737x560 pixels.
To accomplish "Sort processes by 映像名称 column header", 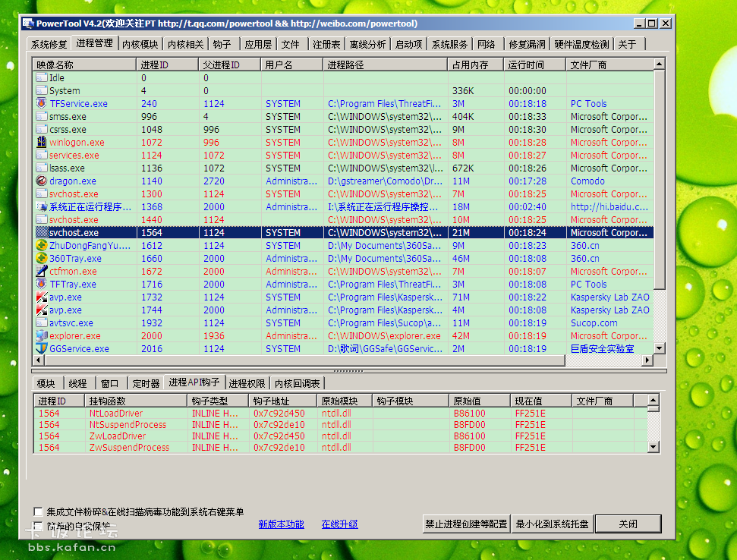I will (x=84, y=64).
